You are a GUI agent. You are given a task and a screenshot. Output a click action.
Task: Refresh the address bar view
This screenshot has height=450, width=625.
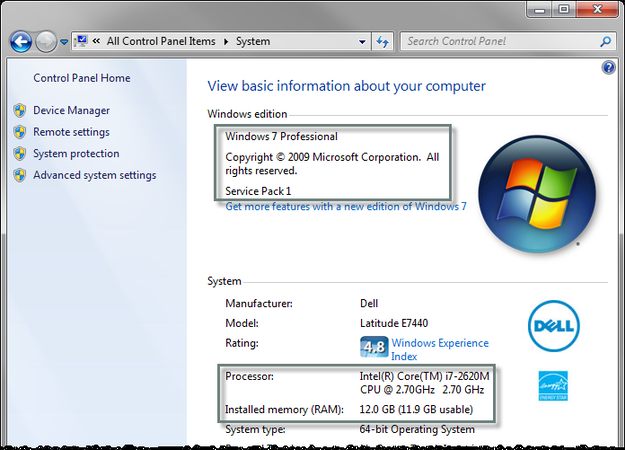[383, 41]
